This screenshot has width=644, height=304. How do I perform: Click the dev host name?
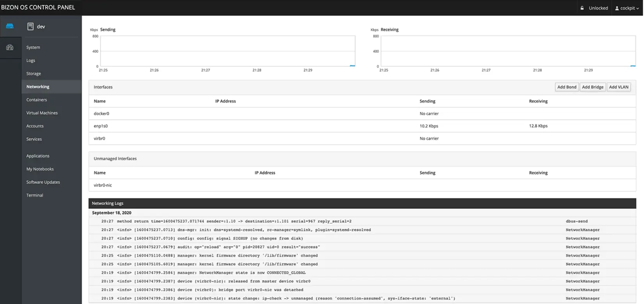tap(41, 27)
